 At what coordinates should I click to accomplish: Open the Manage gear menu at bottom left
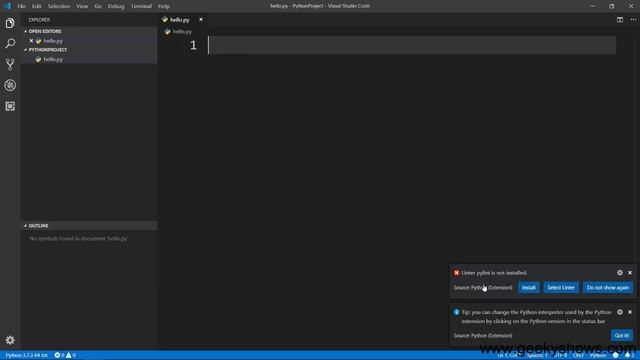(10, 340)
